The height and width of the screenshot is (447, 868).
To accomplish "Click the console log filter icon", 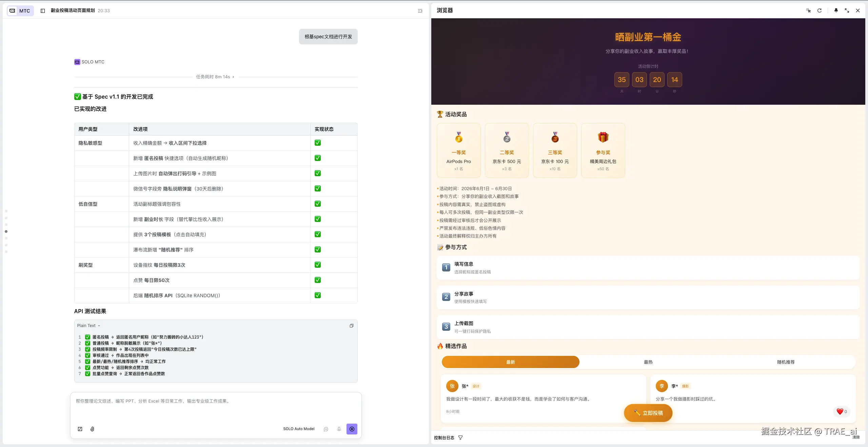I will coord(460,438).
